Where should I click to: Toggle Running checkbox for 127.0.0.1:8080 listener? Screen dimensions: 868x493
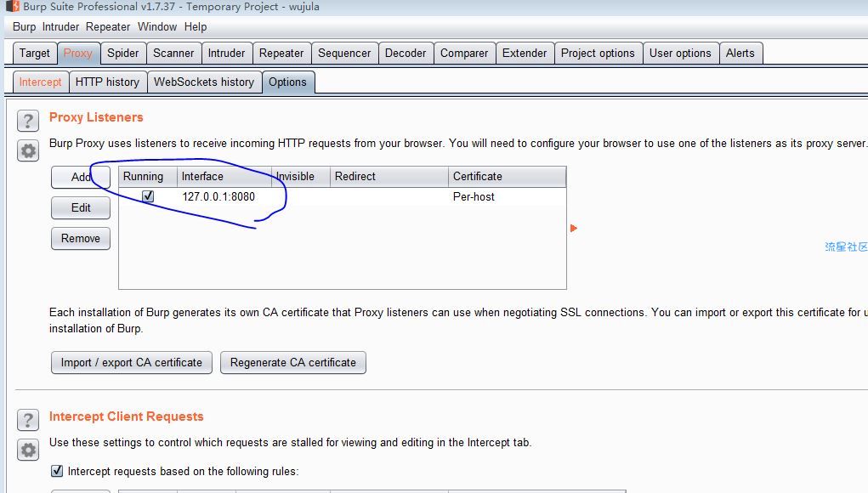point(148,196)
